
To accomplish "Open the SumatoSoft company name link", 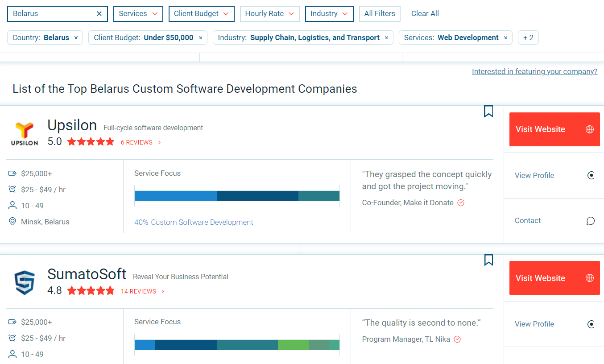I will [x=87, y=274].
